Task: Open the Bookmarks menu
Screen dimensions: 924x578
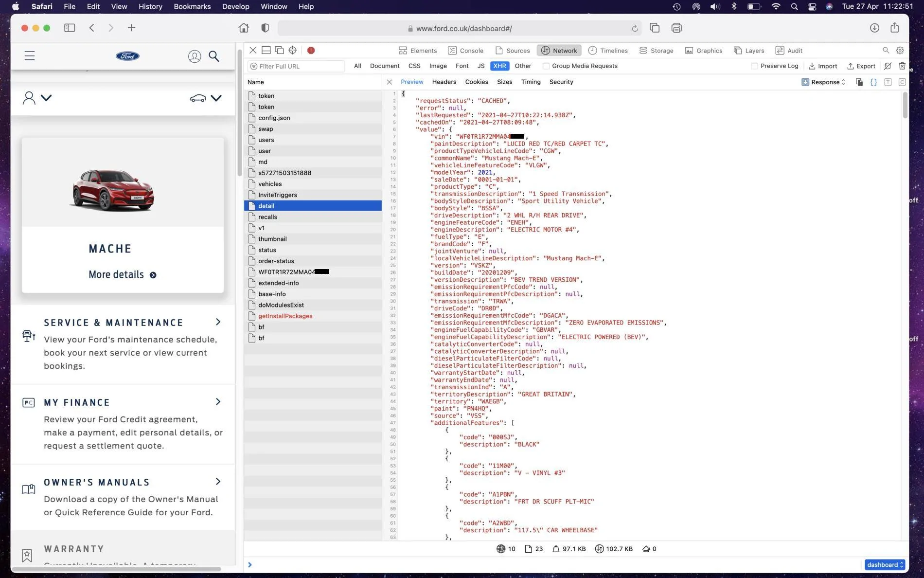Action: [192, 6]
